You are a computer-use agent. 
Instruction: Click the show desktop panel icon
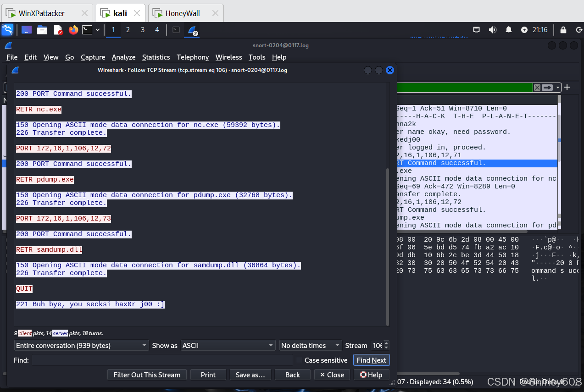(27, 30)
